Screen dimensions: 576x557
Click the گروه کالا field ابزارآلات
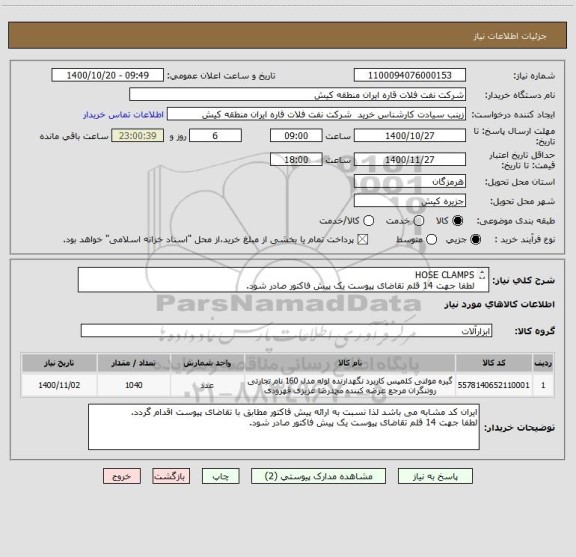[286, 331]
